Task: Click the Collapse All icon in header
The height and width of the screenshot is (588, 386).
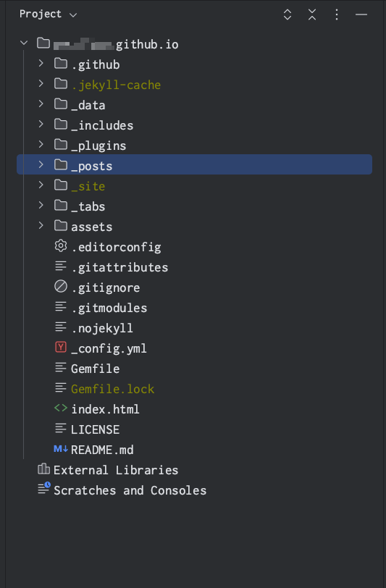Action: click(312, 14)
